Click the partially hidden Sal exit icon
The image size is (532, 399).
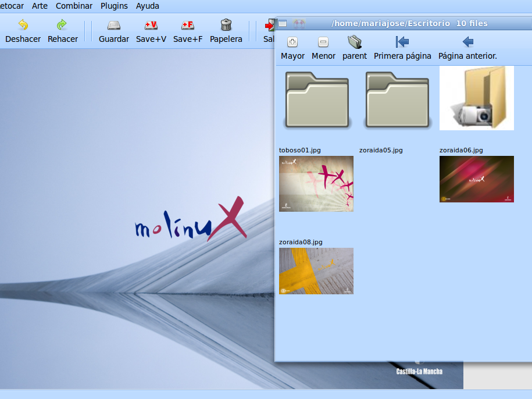pyautogui.click(x=269, y=25)
